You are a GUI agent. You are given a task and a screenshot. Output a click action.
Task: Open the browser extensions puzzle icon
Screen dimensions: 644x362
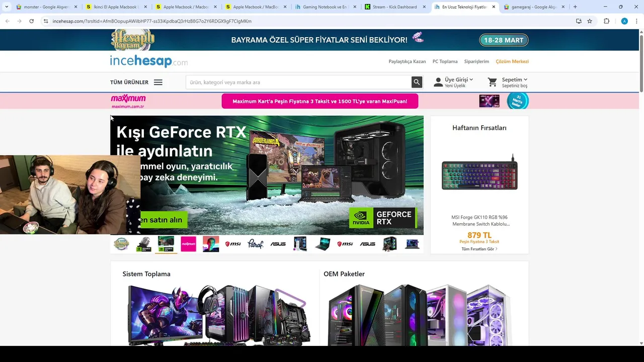click(x=606, y=21)
